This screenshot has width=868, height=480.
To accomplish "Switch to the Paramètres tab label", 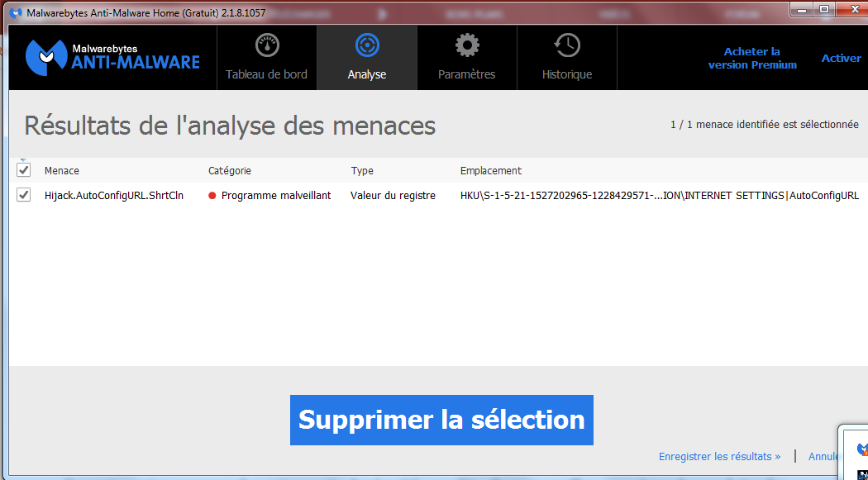I will tap(467, 74).
